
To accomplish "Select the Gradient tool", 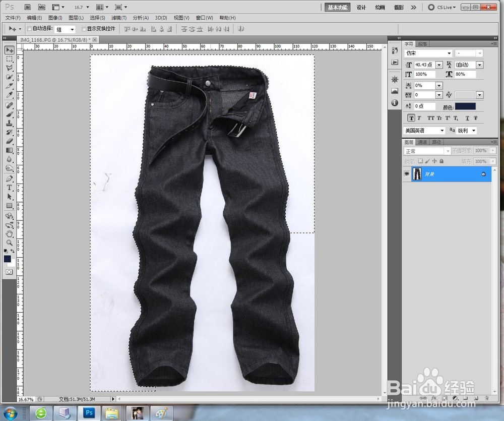I will coord(9,150).
